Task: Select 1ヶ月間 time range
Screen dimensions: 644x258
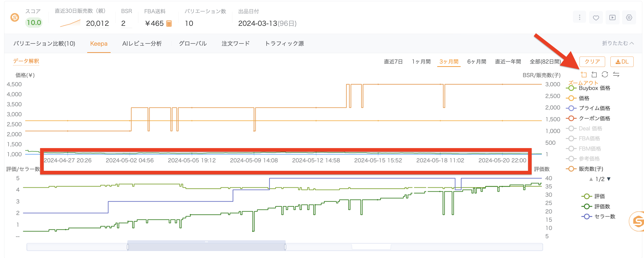Action: tap(421, 62)
